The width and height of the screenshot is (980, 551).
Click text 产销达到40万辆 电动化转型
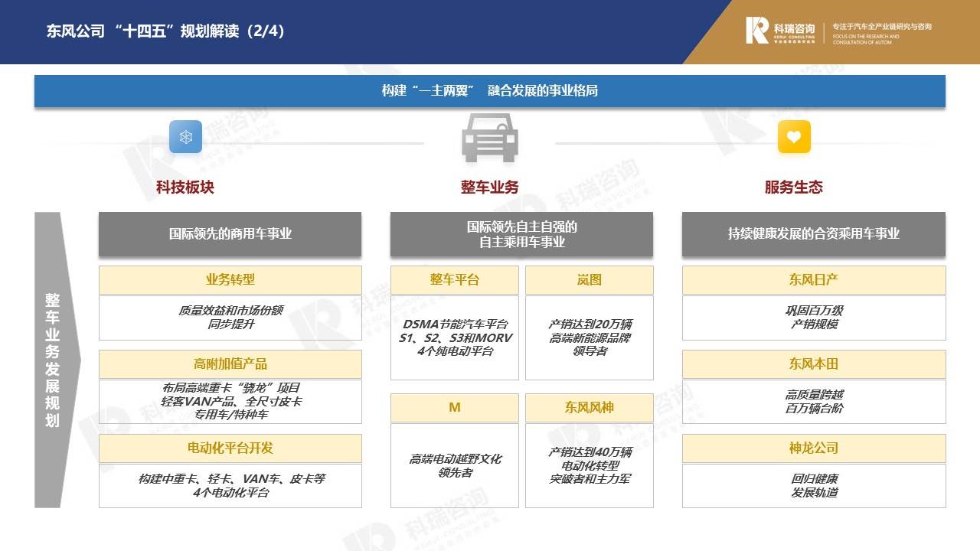click(590, 458)
